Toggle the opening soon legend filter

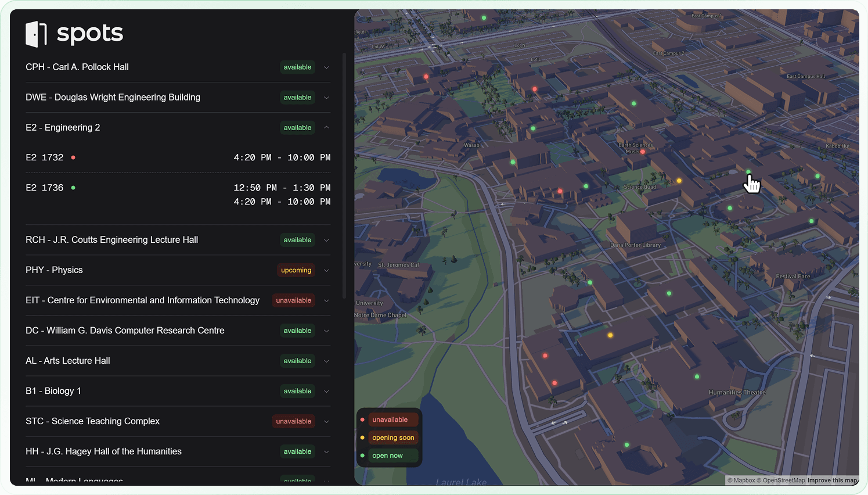click(x=393, y=437)
